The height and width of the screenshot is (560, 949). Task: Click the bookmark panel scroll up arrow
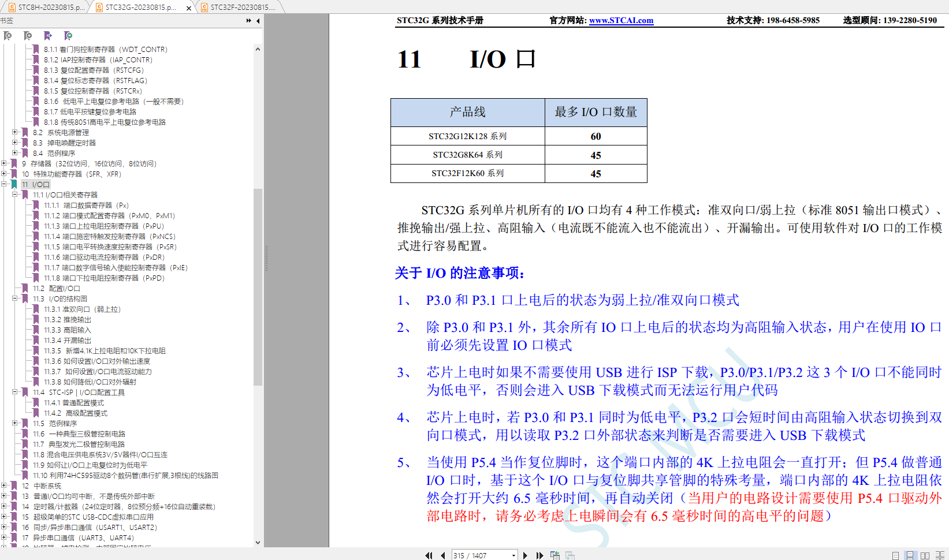pos(258,50)
